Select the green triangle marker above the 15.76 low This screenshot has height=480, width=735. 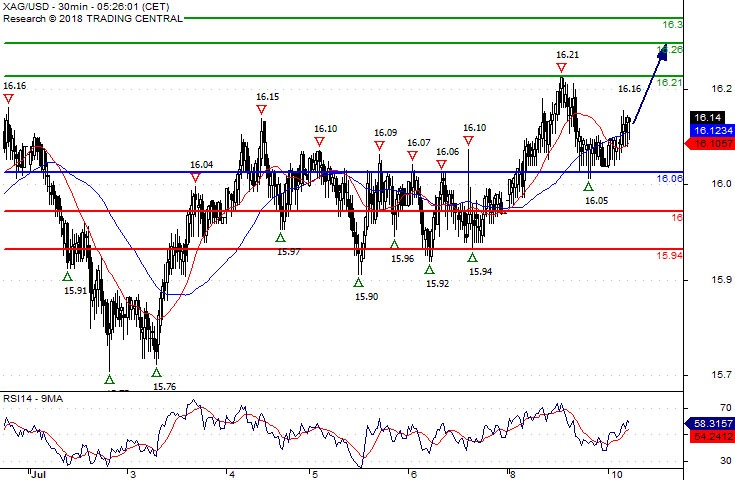tap(157, 372)
